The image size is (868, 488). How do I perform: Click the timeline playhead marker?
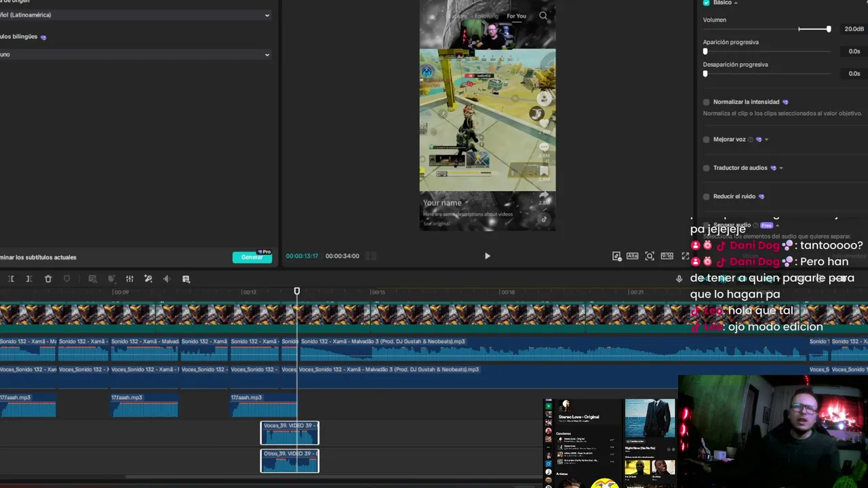(x=296, y=291)
